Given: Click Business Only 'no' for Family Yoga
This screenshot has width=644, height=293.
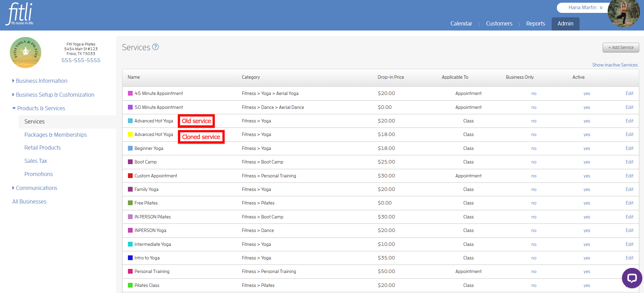Looking at the screenshot, I should (x=534, y=189).
